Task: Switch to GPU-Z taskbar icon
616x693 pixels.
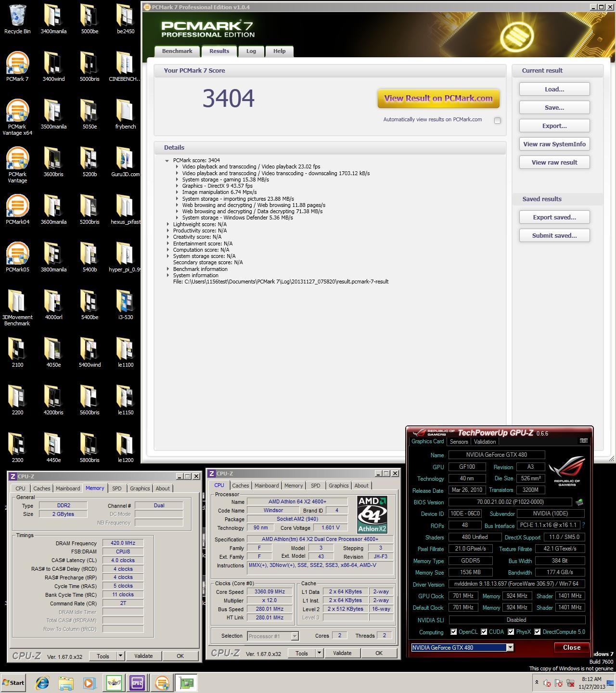Action: (187, 683)
